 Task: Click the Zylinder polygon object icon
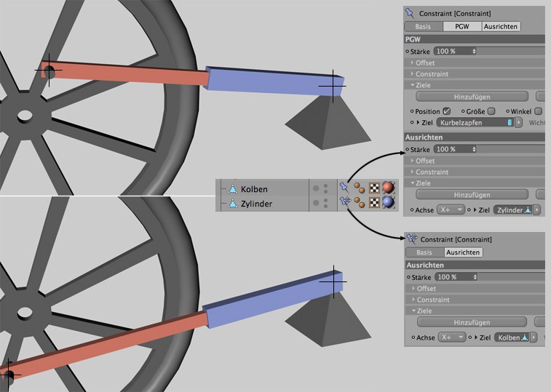pos(233,204)
